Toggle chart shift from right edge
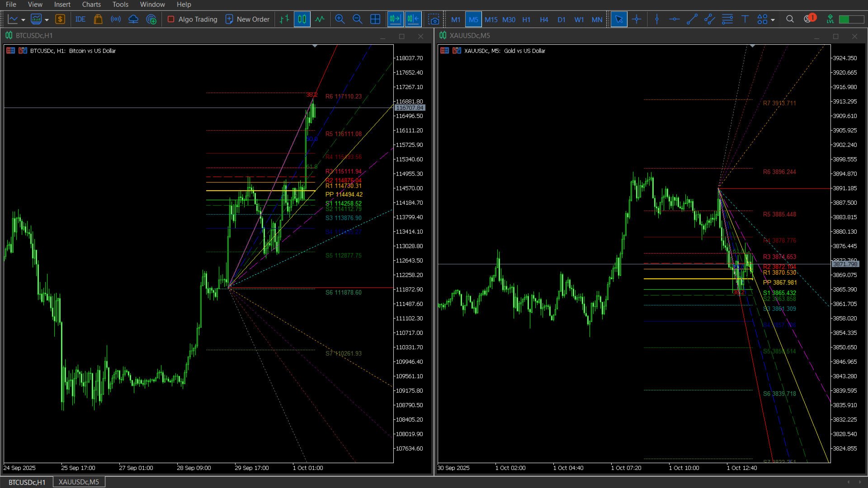The height and width of the screenshot is (488, 868). pos(413,19)
